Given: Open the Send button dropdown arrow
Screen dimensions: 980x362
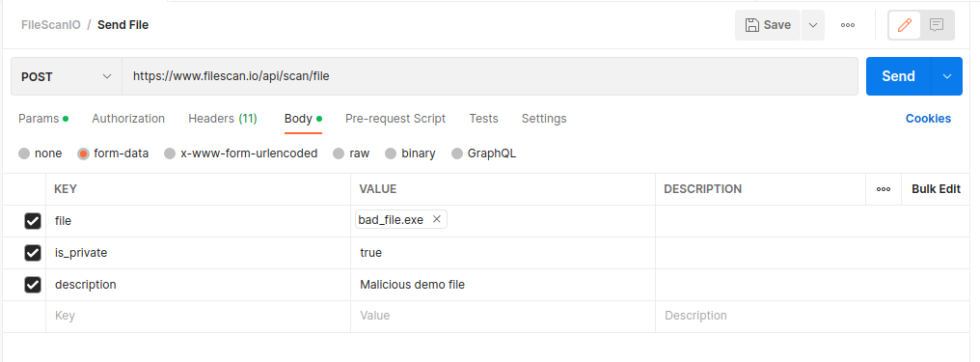Looking at the screenshot, I should tap(947, 76).
